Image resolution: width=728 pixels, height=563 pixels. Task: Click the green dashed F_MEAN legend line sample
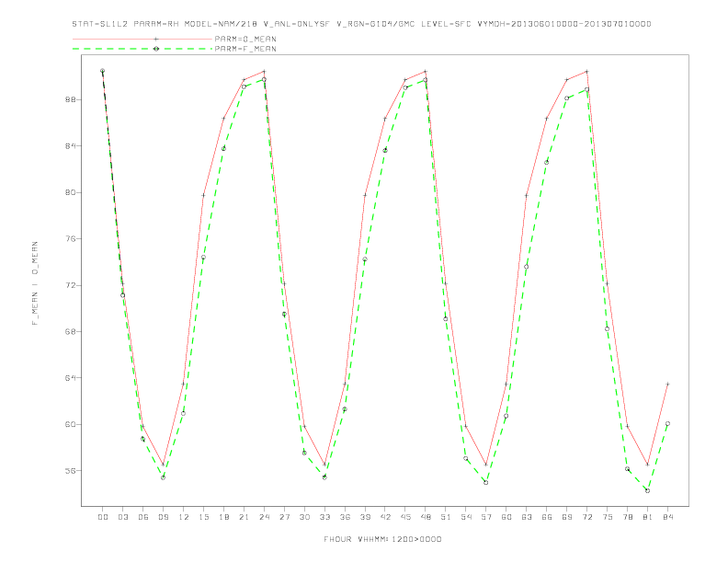click(x=142, y=49)
